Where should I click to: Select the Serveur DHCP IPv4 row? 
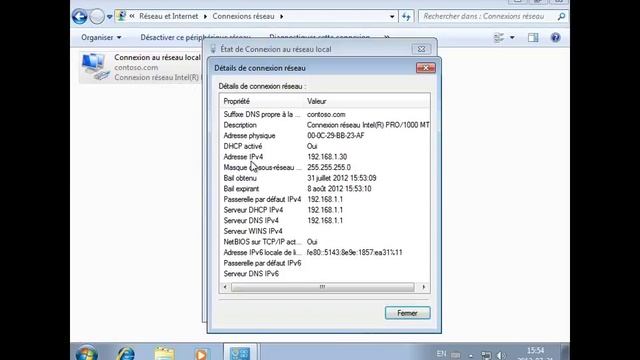coord(324,210)
